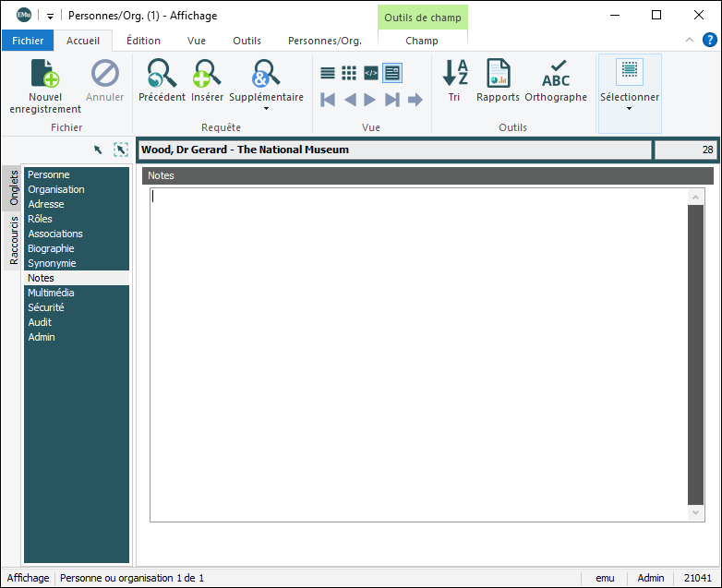Run the Orthographe spell check
Viewport: 722px width, 588px height.
pyautogui.click(x=556, y=74)
